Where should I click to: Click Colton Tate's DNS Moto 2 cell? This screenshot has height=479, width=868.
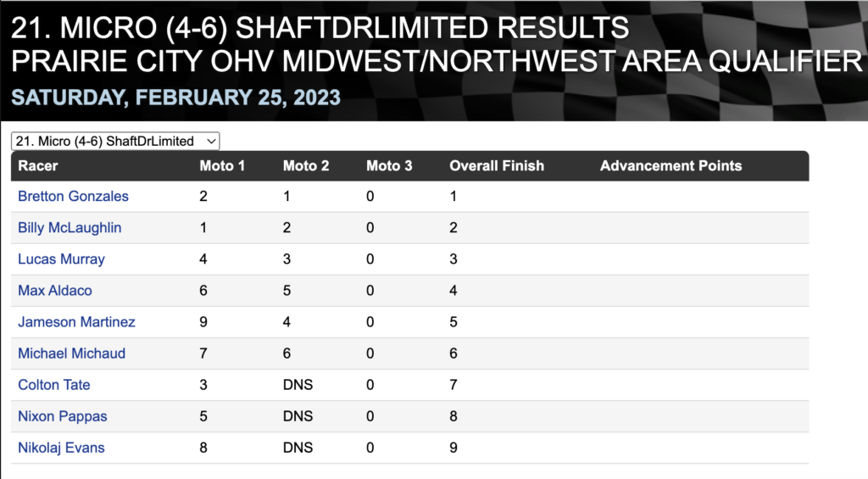tap(298, 385)
